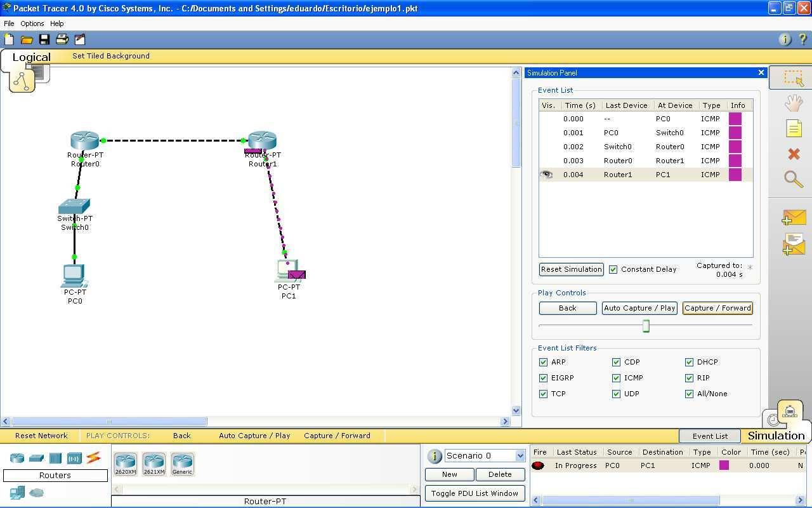
Task: Click Auto Capture / Play panel button
Action: [x=639, y=308]
